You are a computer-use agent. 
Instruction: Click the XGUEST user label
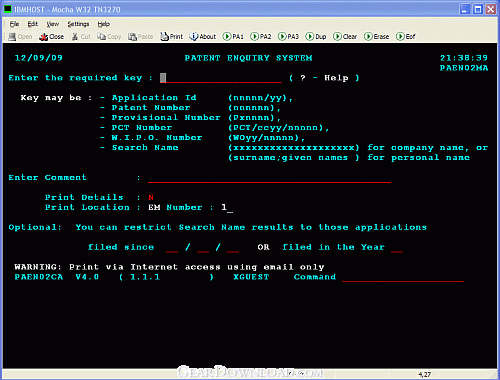tap(251, 277)
